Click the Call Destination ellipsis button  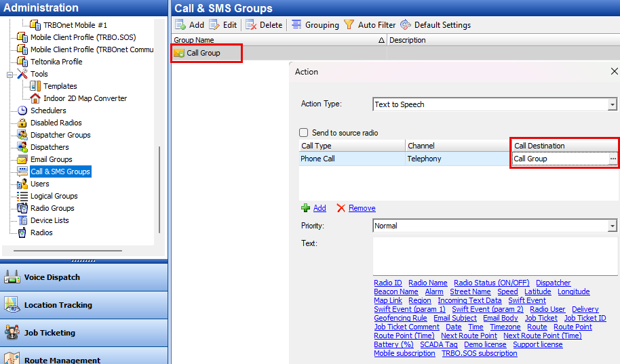pyautogui.click(x=613, y=159)
